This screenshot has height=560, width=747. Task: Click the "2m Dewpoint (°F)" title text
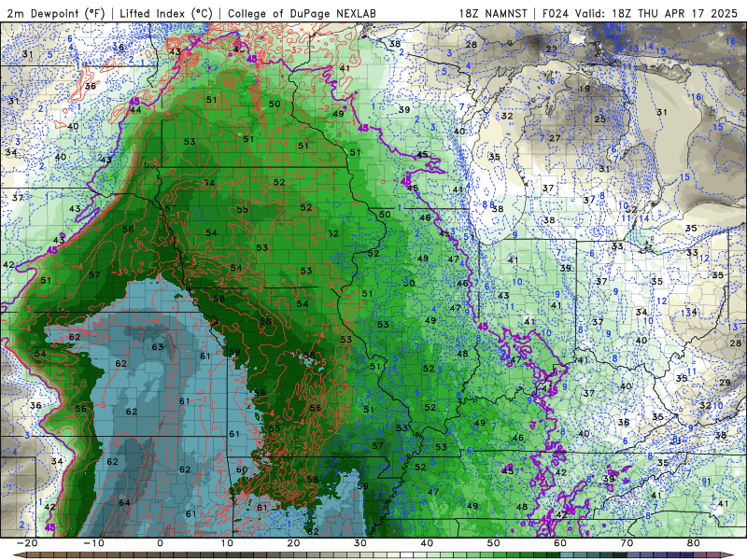coord(56,13)
